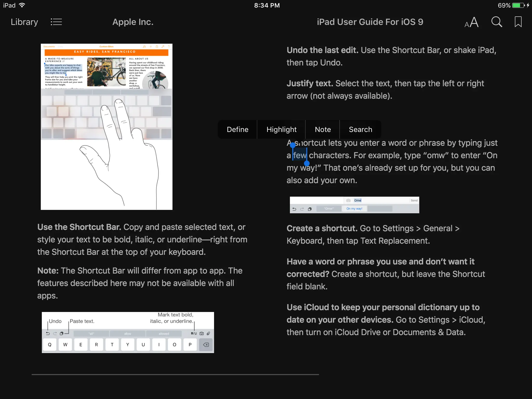Open the font appearance (AA) settings
The image size is (532, 399).
(x=471, y=22)
